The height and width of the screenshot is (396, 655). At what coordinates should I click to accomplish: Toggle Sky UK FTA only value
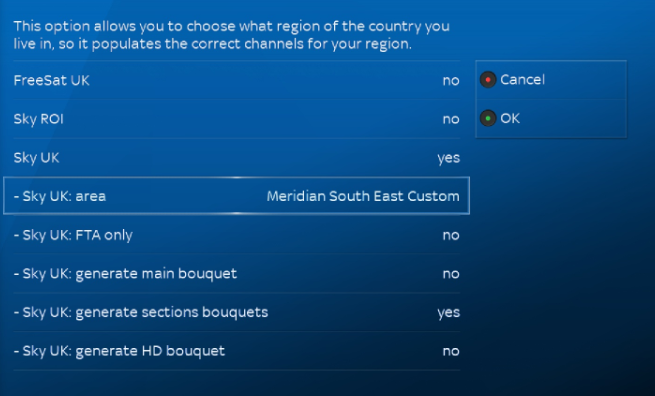[x=451, y=236]
